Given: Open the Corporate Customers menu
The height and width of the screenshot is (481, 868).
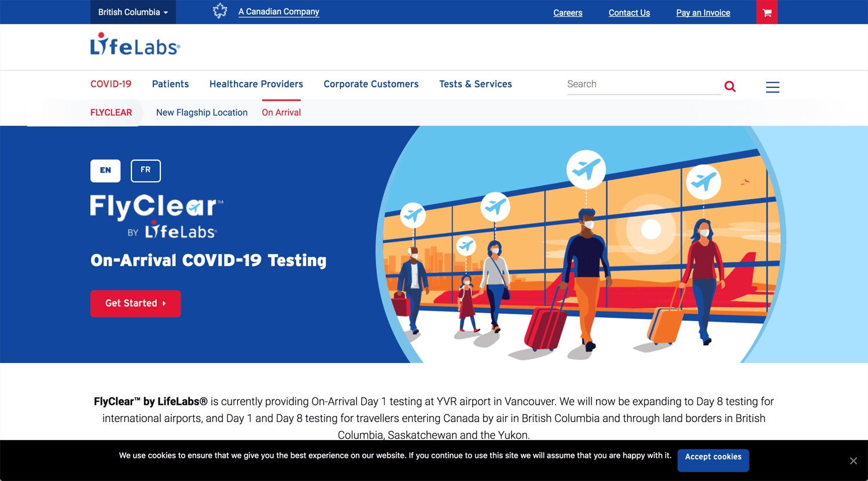Looking at the screenshot, I should pyautogui.click(x=371, y=84).
